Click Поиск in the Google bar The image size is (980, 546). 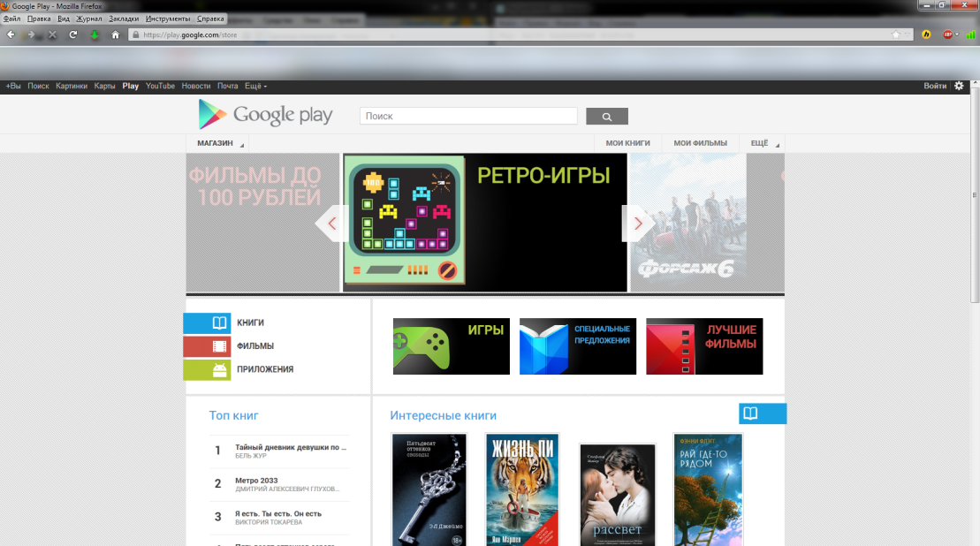click(38, 87)
